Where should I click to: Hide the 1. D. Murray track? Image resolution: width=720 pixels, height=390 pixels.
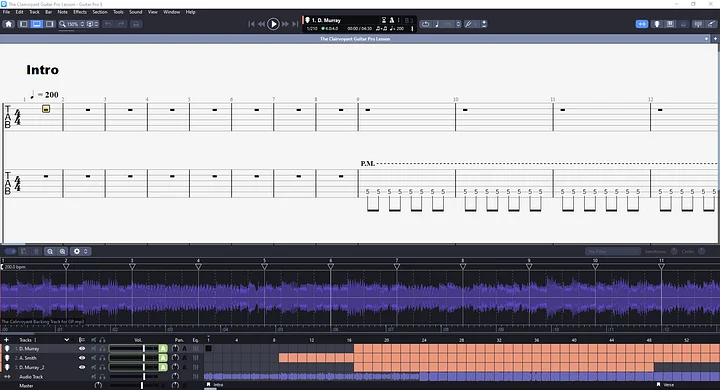coord(82,349)
